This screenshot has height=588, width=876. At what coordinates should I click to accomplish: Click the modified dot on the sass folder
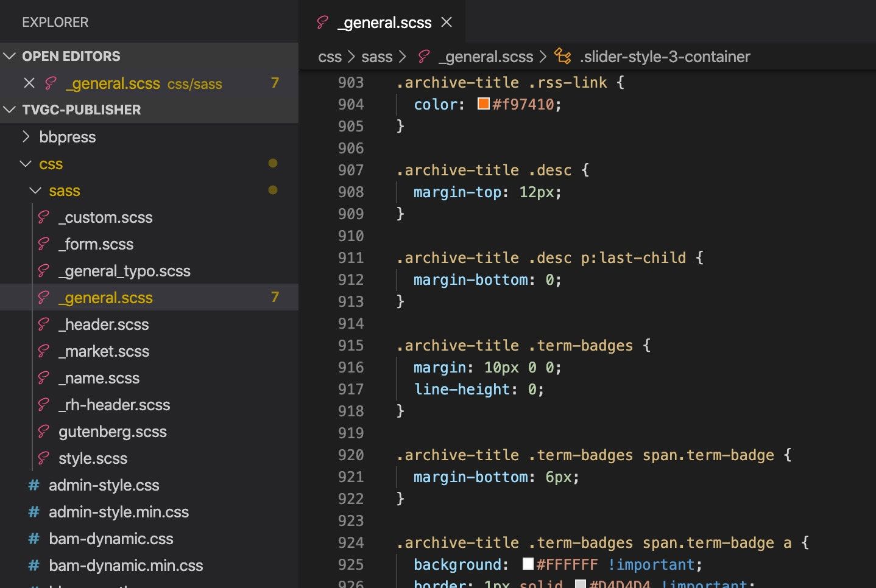coord(273,190)
